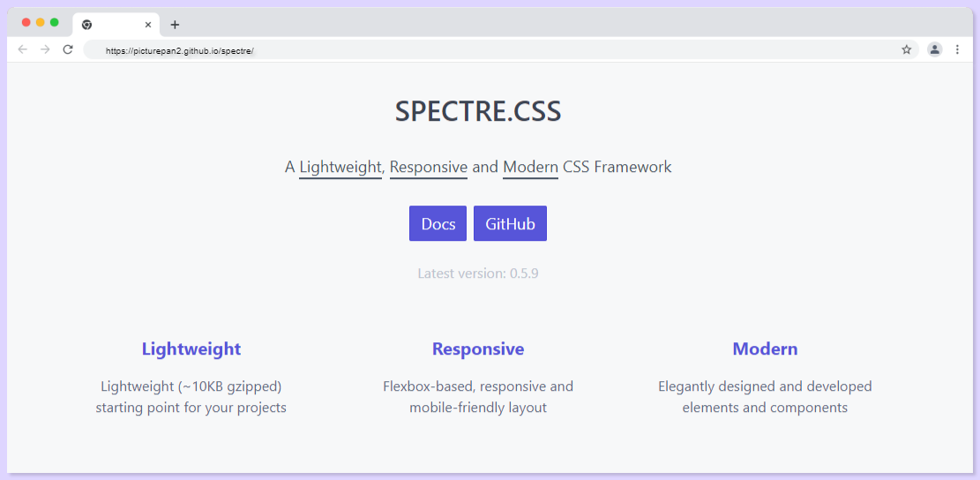The image size is (980, 480).
Task: Click the Latest version 0.5.9 text
Action: [478, 274]
